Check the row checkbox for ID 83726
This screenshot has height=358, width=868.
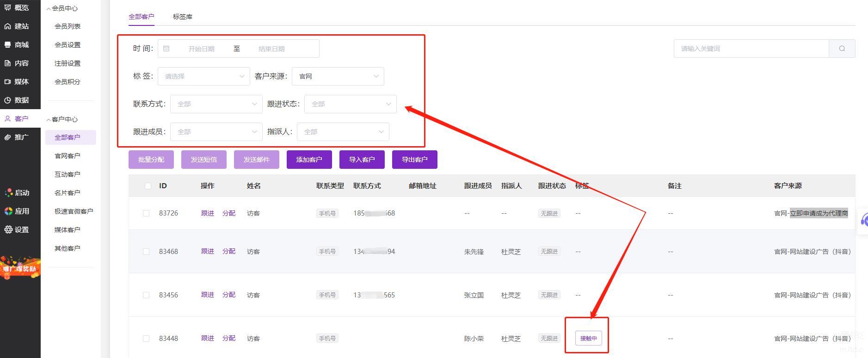146,213
